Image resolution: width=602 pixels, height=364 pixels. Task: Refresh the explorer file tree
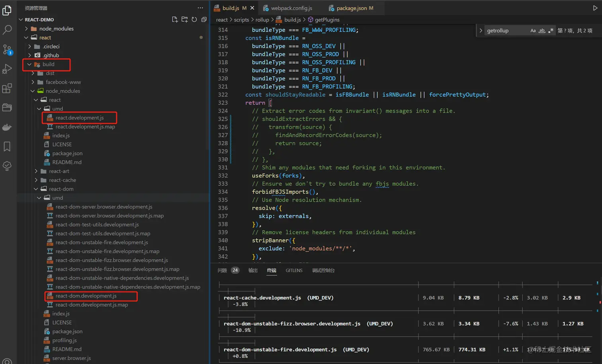click(194, 19)
